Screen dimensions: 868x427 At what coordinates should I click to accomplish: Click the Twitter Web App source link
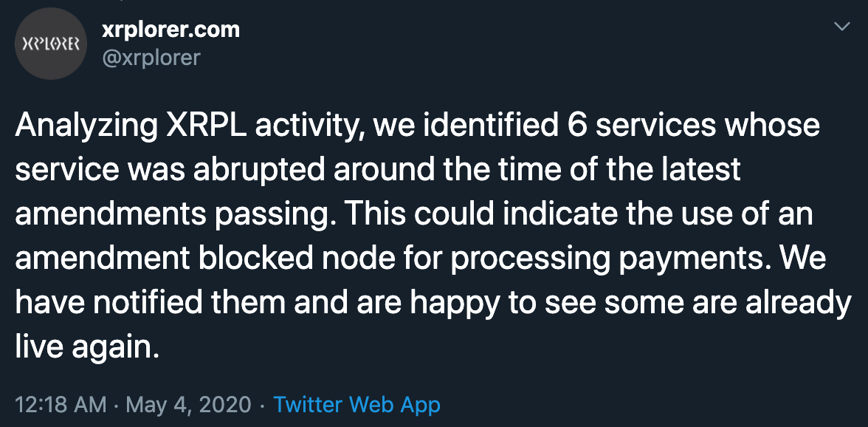coord(357,405)
